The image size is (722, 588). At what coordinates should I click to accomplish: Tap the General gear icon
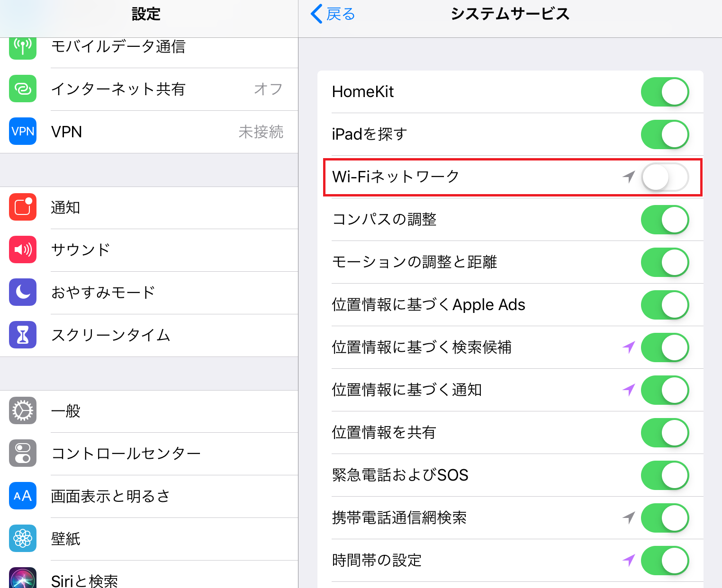pos(23,410)
